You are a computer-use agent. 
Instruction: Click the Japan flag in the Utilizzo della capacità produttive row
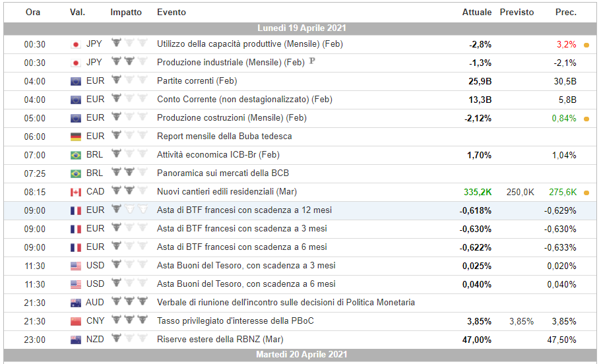tap(75, 44)
